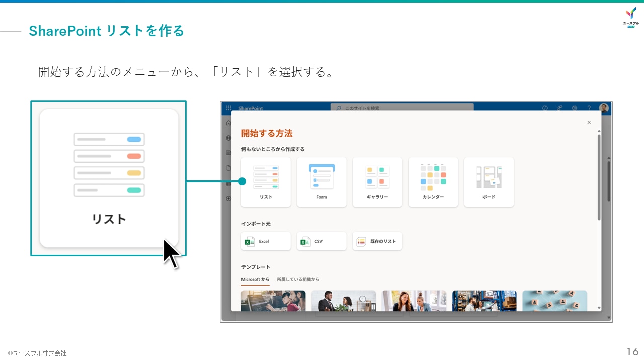Open the SharePoint settings gear
Viewport: 644px width, 362px height.
(574, 108)
